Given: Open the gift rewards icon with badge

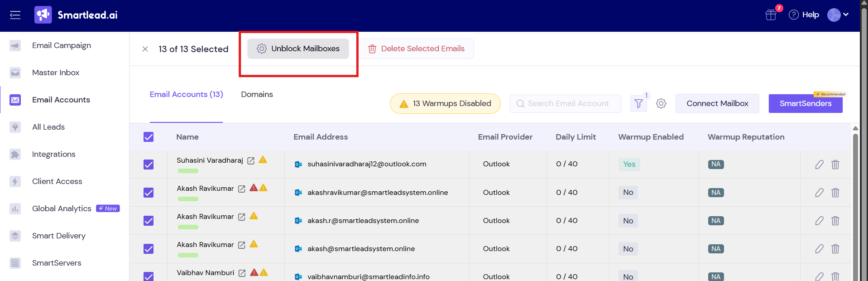Looking at the screenshot, I should [x=771, y=15].
